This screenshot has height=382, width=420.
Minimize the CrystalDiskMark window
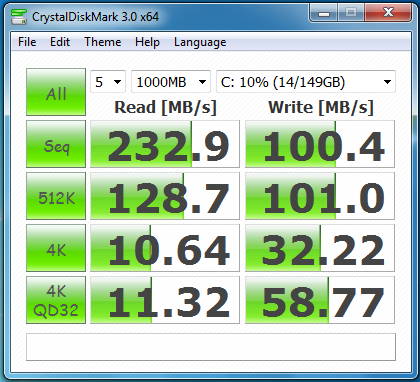pyautogui.click(x=324, y=13)
